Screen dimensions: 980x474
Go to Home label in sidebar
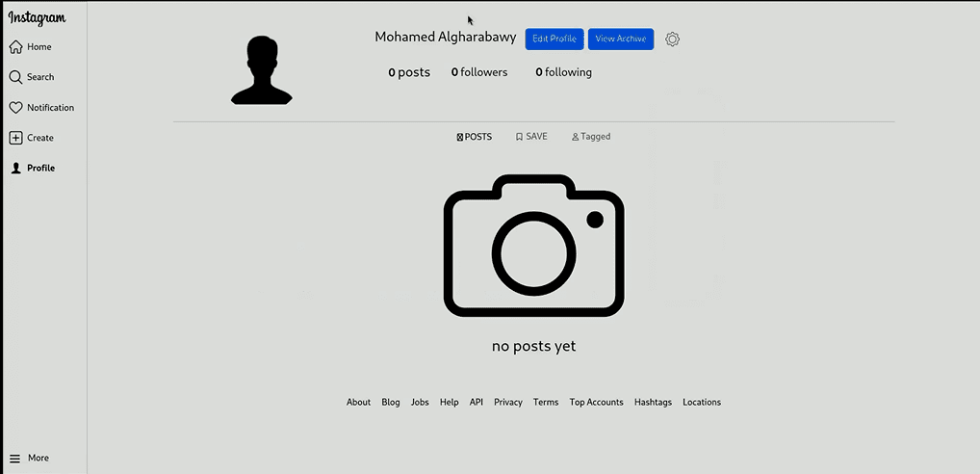pos(39,47)
